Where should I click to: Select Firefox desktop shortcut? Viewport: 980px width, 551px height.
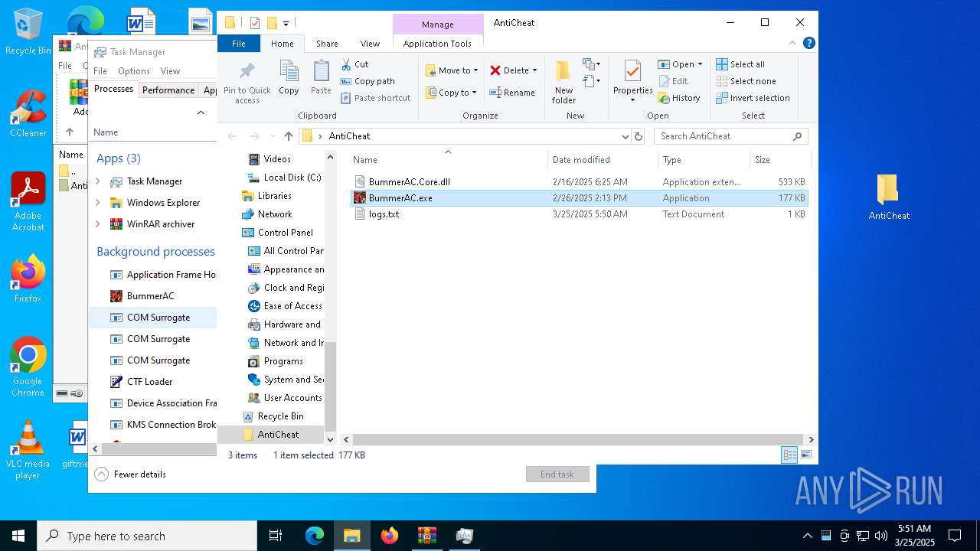pyautogui.click(x=28, y=279)
